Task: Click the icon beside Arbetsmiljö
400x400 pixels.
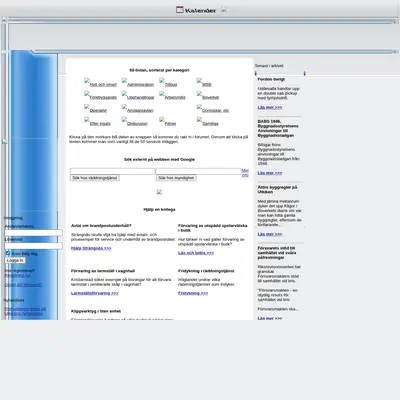Action: [162, 94]
